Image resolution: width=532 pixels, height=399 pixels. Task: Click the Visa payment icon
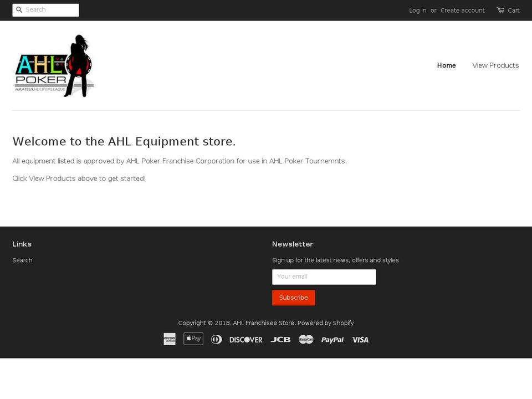click(x=360, y=340)
